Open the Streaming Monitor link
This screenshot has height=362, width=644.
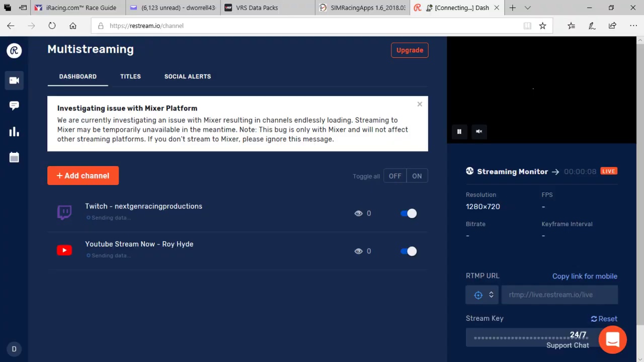pos(518,171)
